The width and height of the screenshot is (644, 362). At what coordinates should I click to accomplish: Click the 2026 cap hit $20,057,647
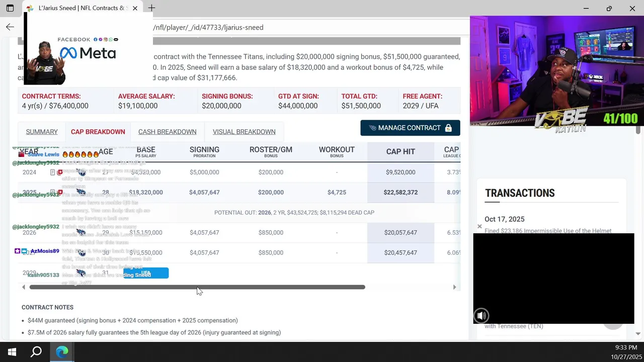400,232
